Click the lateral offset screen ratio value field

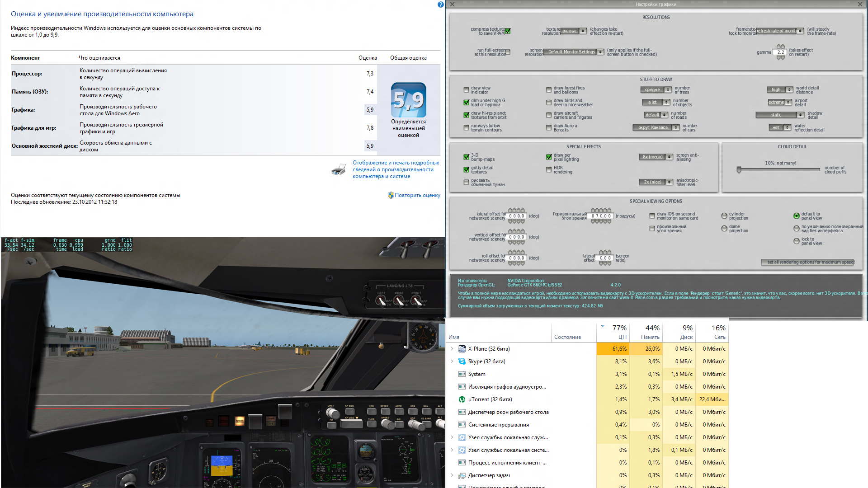click(605, 258)
